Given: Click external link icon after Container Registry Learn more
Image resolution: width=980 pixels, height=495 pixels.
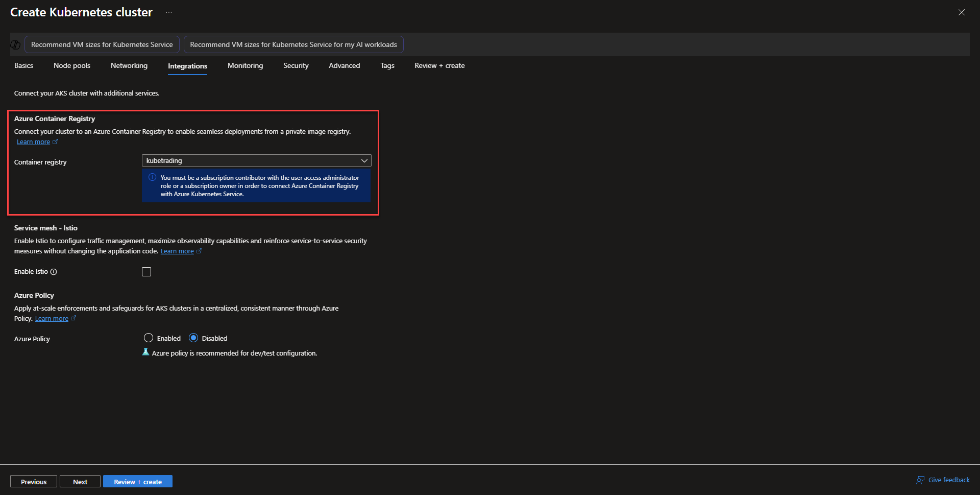Looking at the screenshot, I should [56, 142].
